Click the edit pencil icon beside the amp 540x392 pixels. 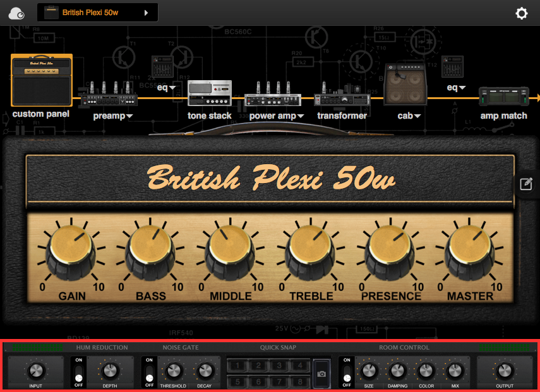[x=526, y=184]
